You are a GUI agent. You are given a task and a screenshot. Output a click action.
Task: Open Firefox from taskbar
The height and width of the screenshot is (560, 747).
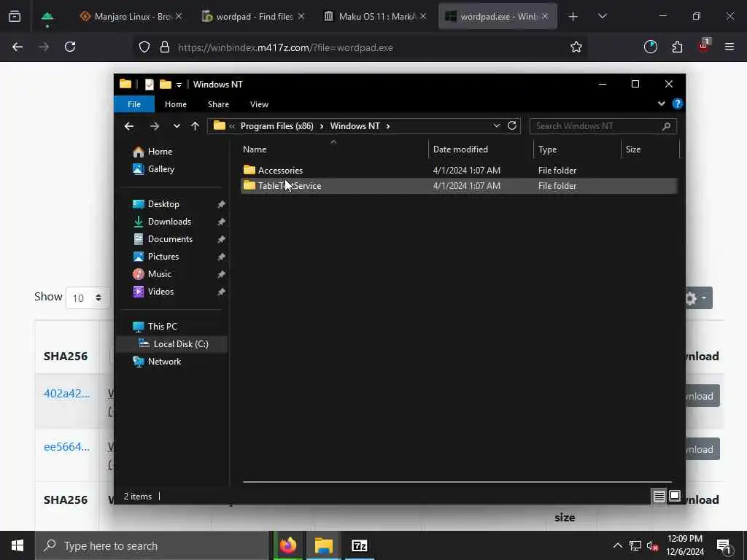point(287,545)
